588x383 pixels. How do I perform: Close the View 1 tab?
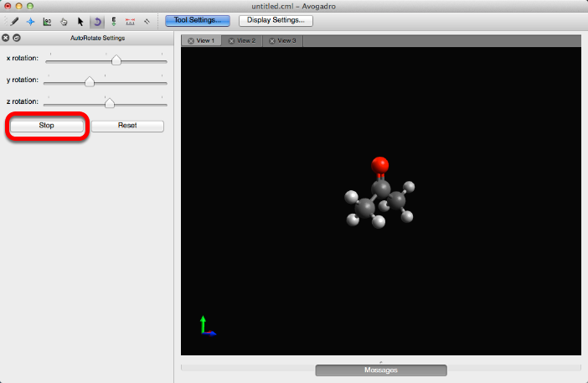point(191,40)
